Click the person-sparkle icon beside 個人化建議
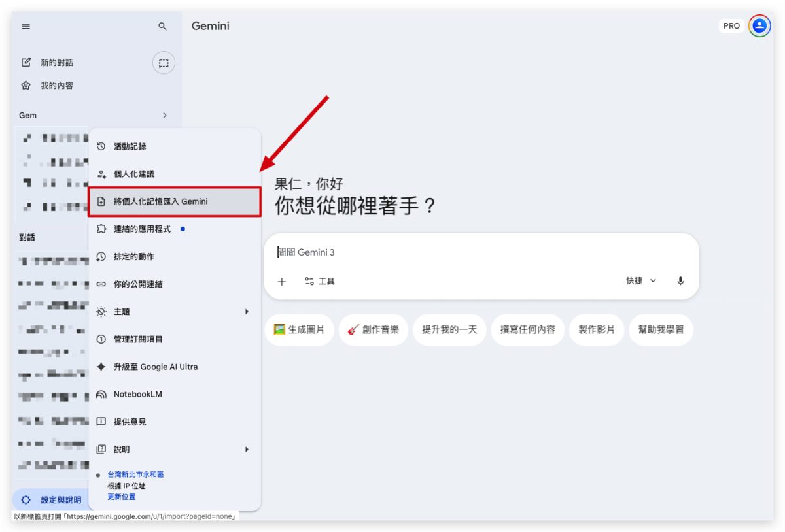 point(101,174)
